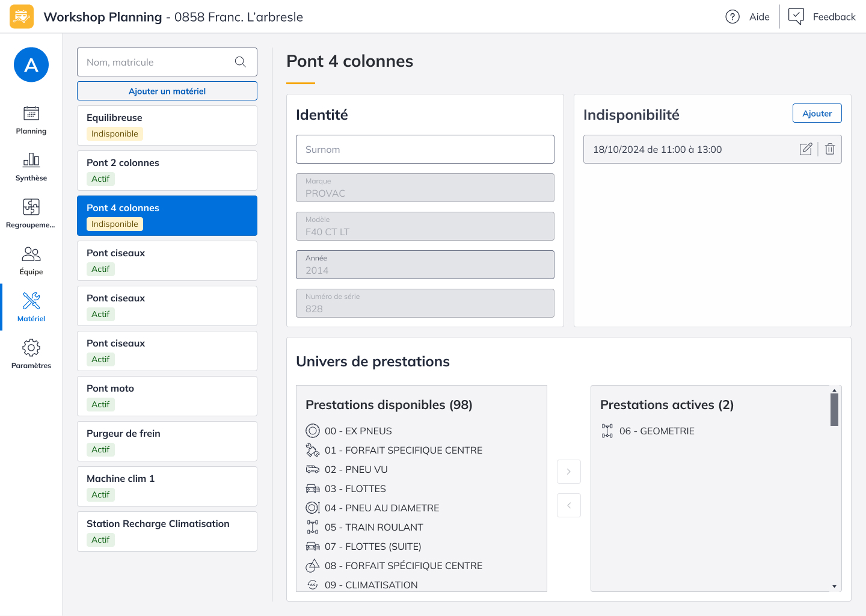
Task: Open the Feedback form
Action: click(822, 17)
